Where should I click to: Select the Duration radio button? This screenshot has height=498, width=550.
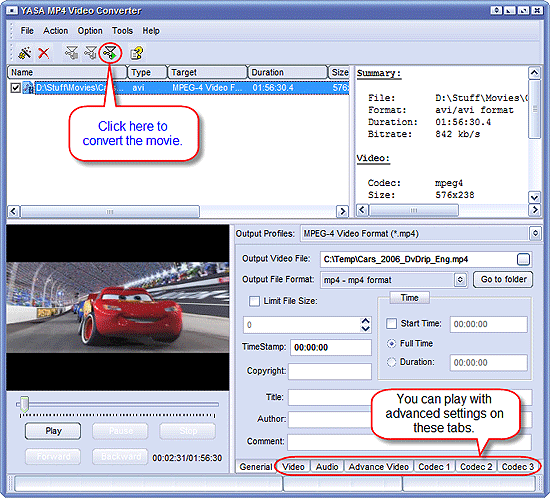coord(391,362)
